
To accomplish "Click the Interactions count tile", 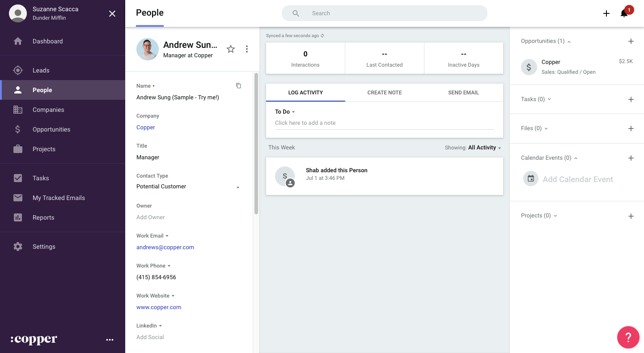I will (305, 58).
